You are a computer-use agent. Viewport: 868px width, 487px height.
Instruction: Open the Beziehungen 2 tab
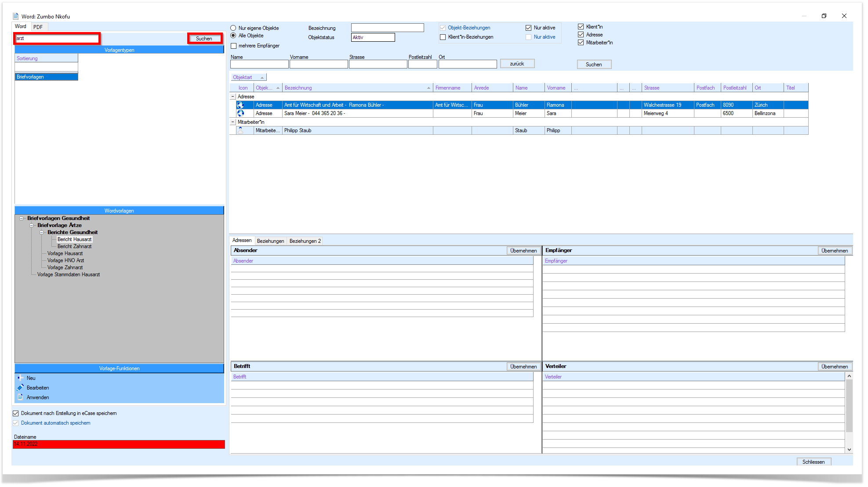coord(305,241)
